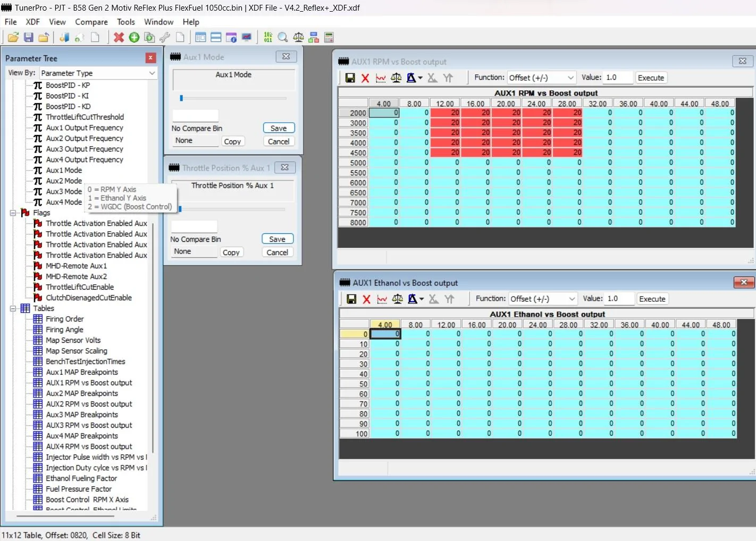Click the monitor graph icon in main toolbar
This screenshot has width=756, height=541.
(x=246, y=37)
